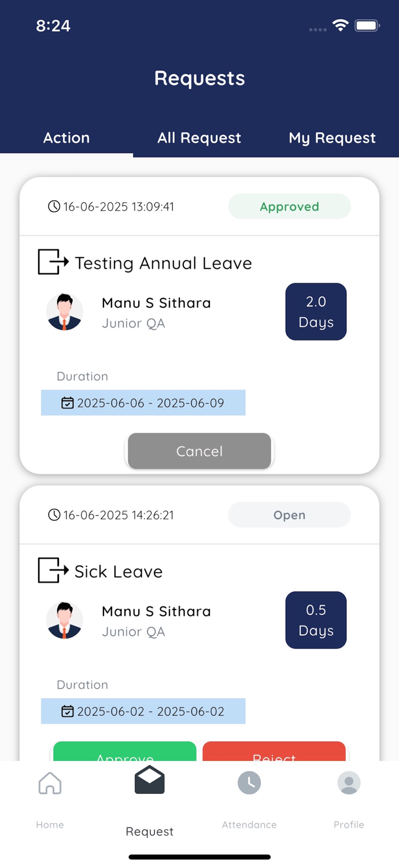Switch to the All Request tab

199,138
